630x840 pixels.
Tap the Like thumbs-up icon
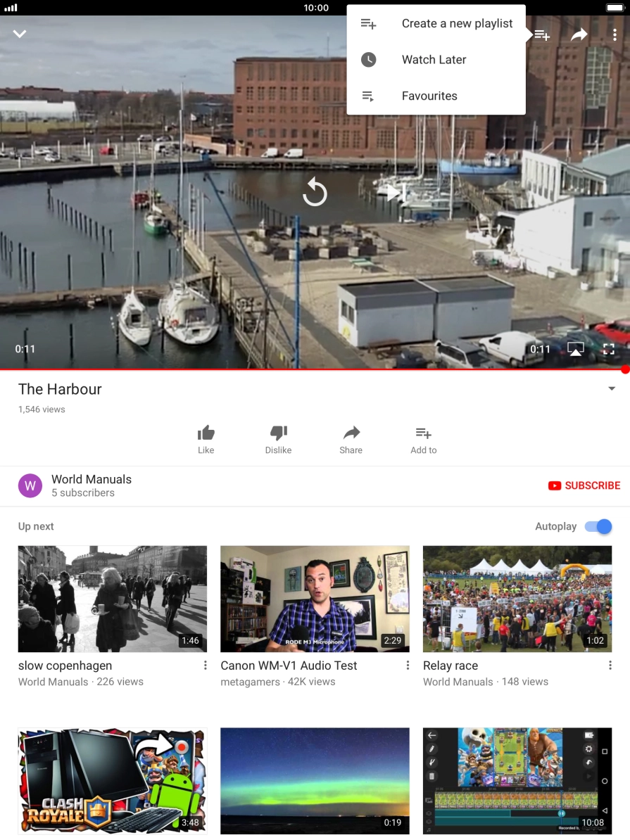click(x=206, y=433)
